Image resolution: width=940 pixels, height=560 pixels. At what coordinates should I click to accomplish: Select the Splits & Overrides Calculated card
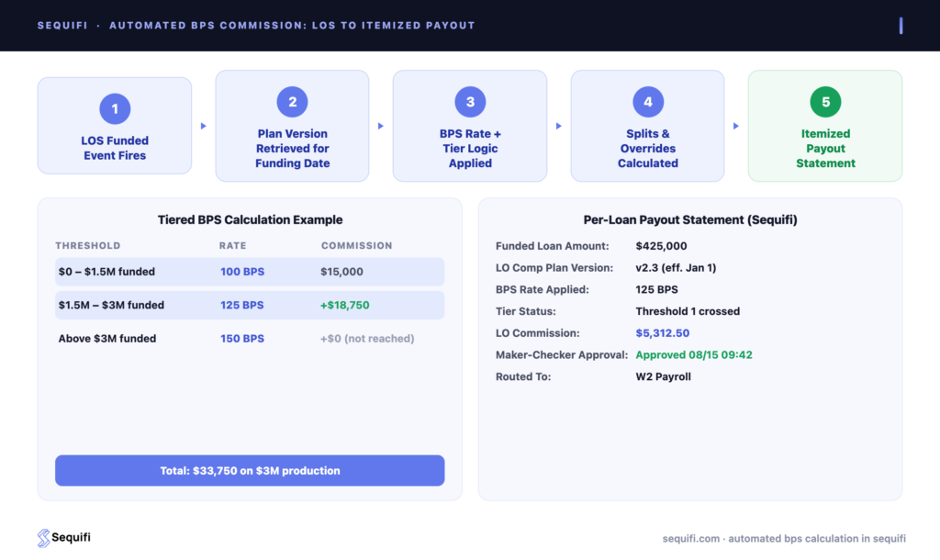(647, 125)
